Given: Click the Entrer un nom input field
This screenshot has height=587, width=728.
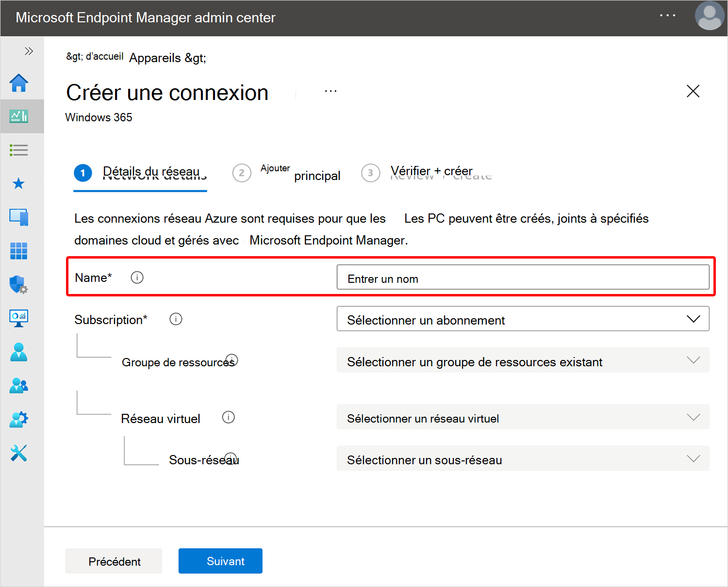Looking at the screenshot, I should coord(523,277).
